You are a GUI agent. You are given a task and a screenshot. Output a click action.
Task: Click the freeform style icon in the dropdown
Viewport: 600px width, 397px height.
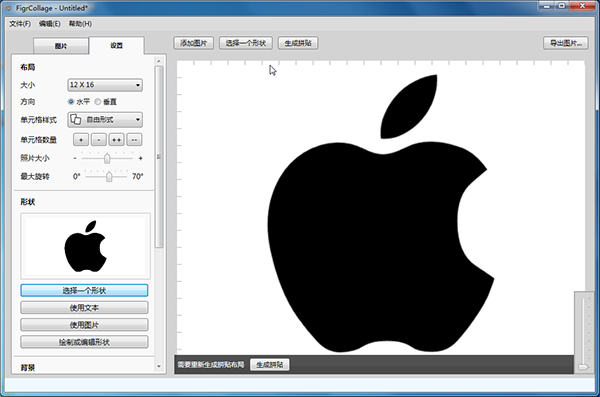click(x=76, y=119)
